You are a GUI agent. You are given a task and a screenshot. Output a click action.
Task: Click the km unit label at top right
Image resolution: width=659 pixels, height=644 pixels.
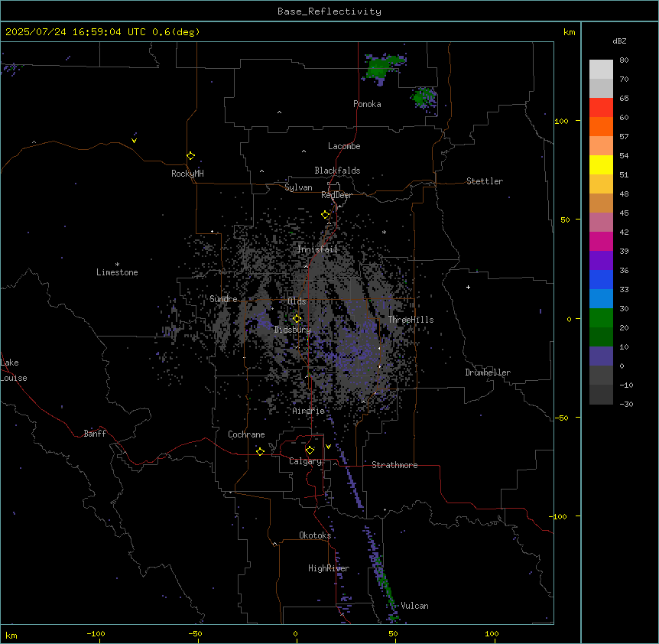point(569,32)
